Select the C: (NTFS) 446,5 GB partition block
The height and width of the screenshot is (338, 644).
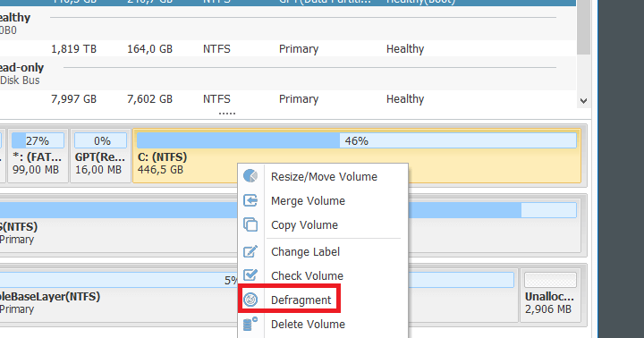pyautogui.click(x=357, y=156)
